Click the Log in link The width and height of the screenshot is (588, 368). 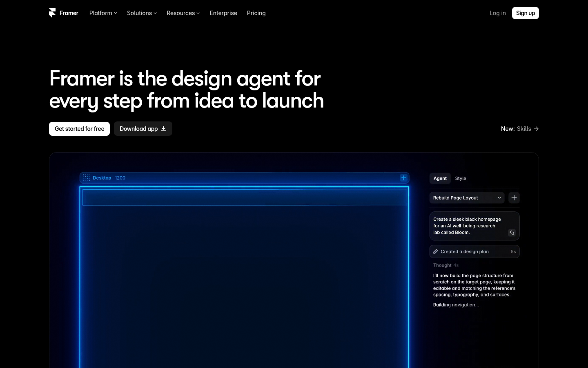click(498, 13)
